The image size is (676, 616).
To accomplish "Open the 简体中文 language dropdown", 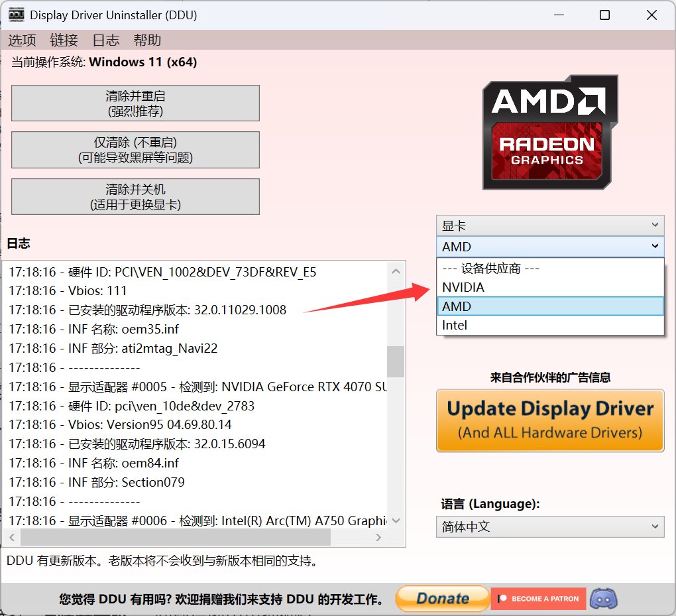I will click(550, 526).
